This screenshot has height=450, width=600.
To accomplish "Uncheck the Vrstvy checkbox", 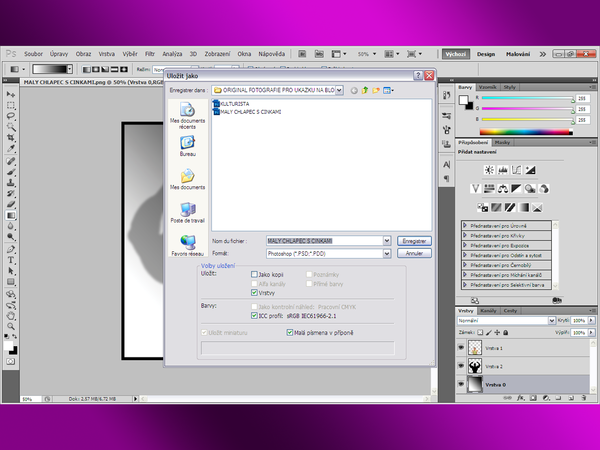I will (x=254, y=292).
